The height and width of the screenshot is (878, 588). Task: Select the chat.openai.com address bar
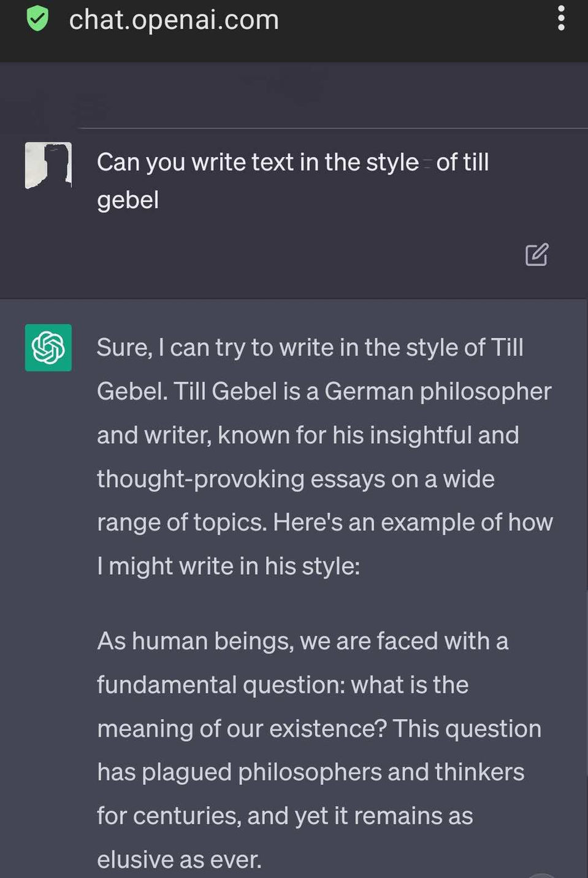174,20
